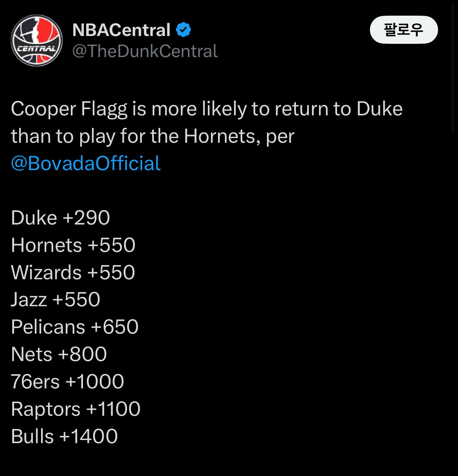Viewport: 458px width, 476px height.
Task: Tap the "76ers +1000" odds line
Action: point(67,382)
